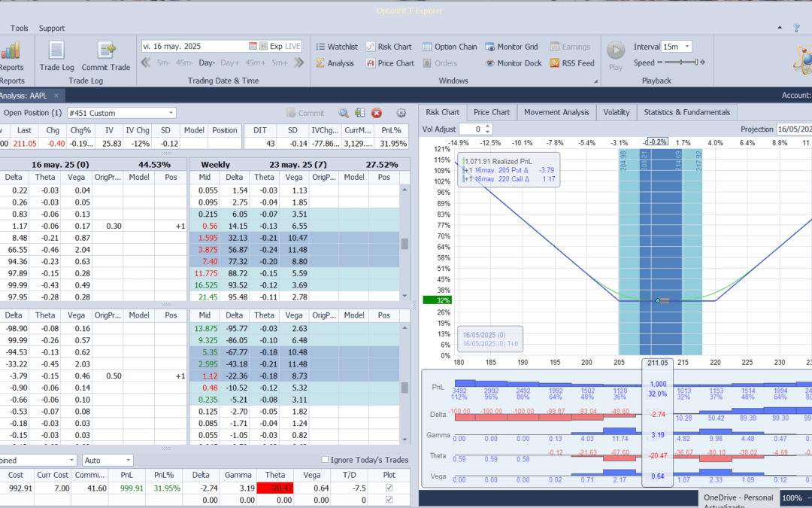812x508 pixels.
Task: Click the magnifier icon next to Commit
Action: [x=344, y=113]
